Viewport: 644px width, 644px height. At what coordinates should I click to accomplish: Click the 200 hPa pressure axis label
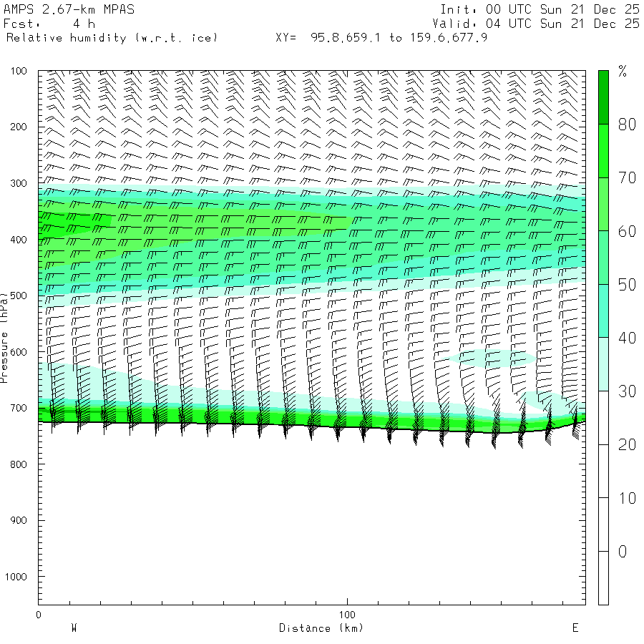click(19, 127)
